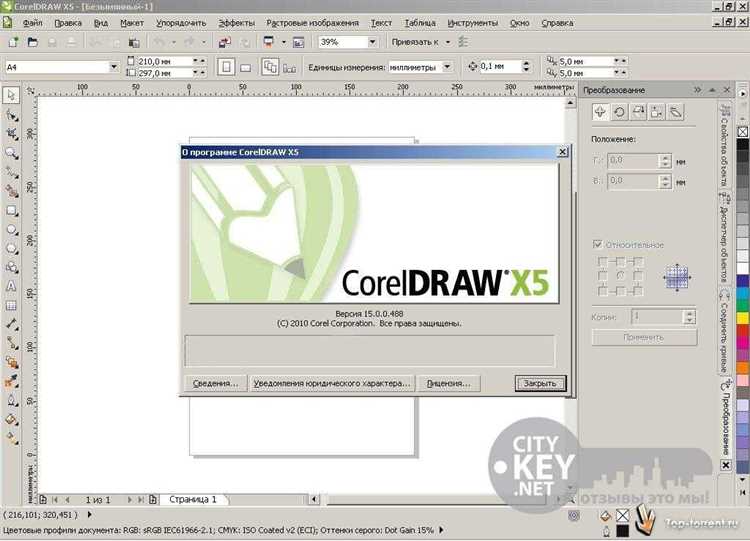Select the Shape tool in toolbox
This screenshot has width=750, height=541.
click(x=11, y=115)
